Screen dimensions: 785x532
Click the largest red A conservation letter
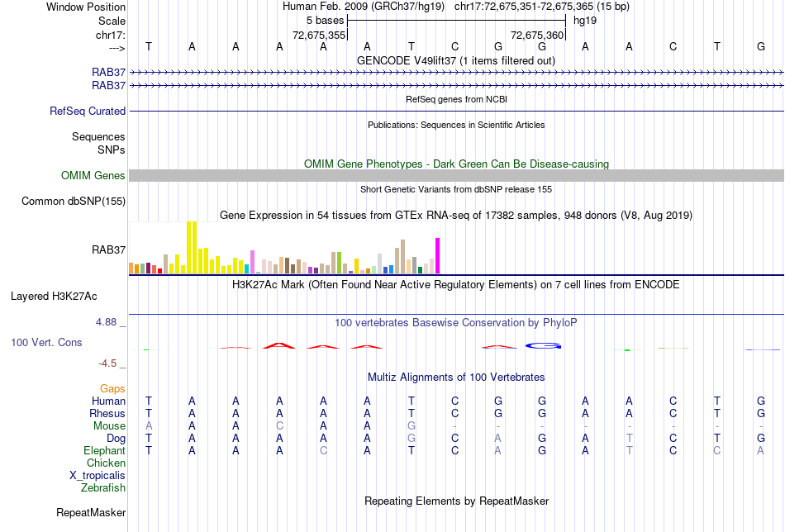point(279,345)
